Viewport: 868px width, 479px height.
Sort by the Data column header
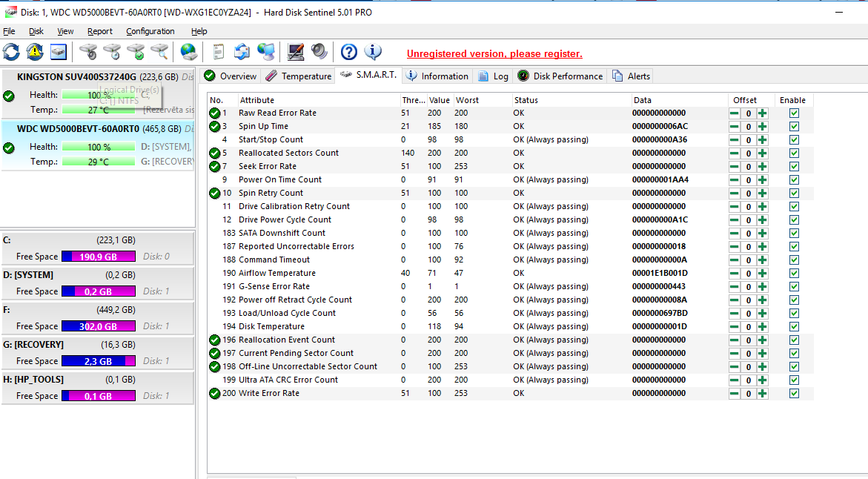[x=679, y=100]
